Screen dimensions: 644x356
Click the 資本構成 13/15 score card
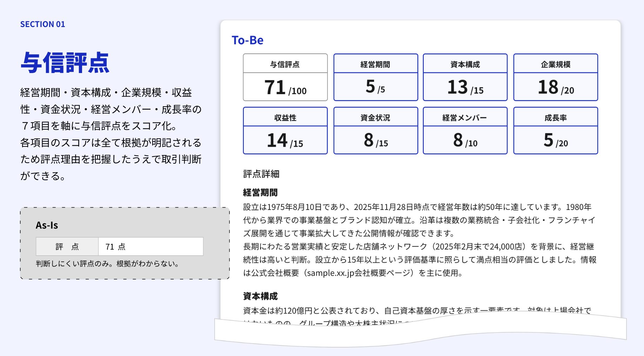tap(465, 77)
